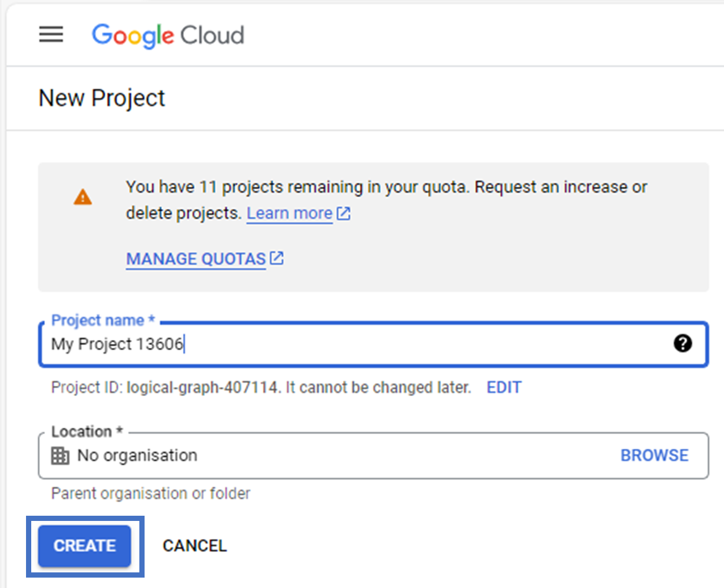Edit the project ID logical-graph-407114

[504, 387]
